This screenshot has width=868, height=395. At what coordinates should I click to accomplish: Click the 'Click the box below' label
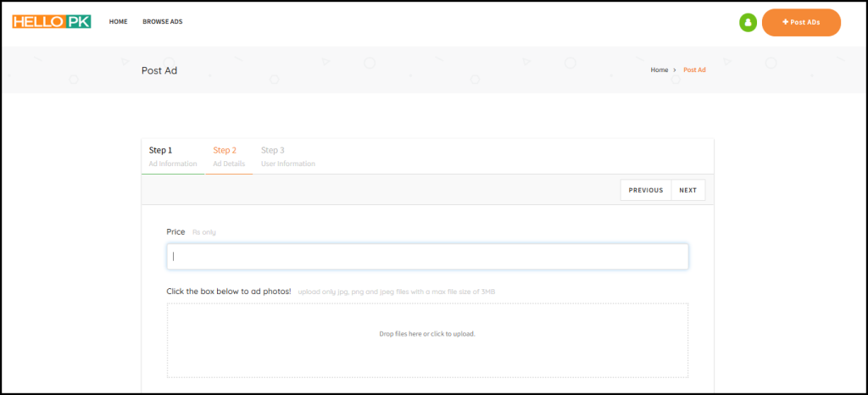pos(229,292)
